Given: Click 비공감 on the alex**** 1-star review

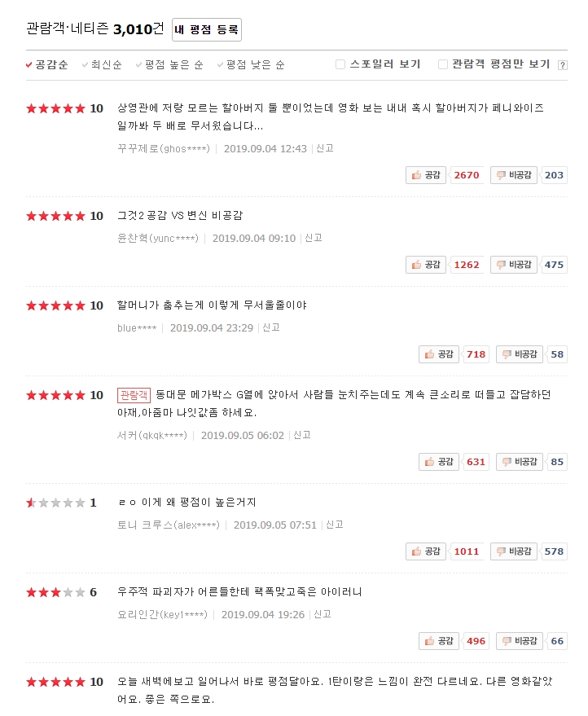Looking at the screenshot, I should pyautogui.click(x=514, y=551).
